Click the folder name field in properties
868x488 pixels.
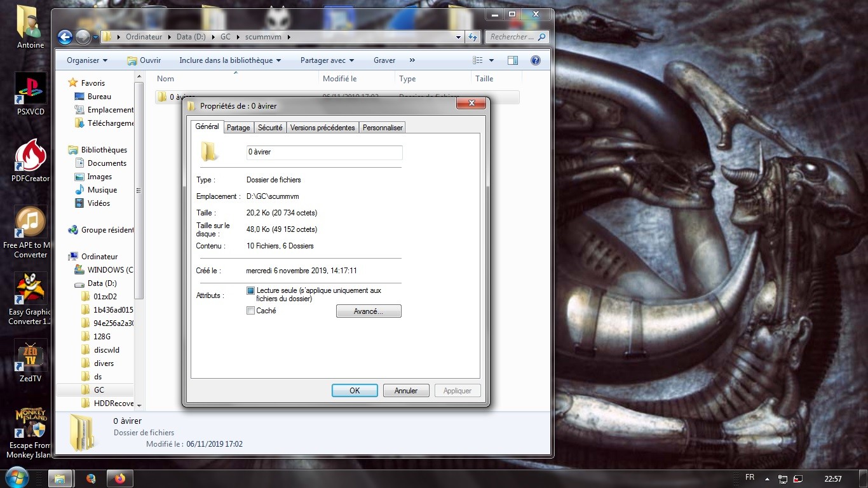point(324,152)
